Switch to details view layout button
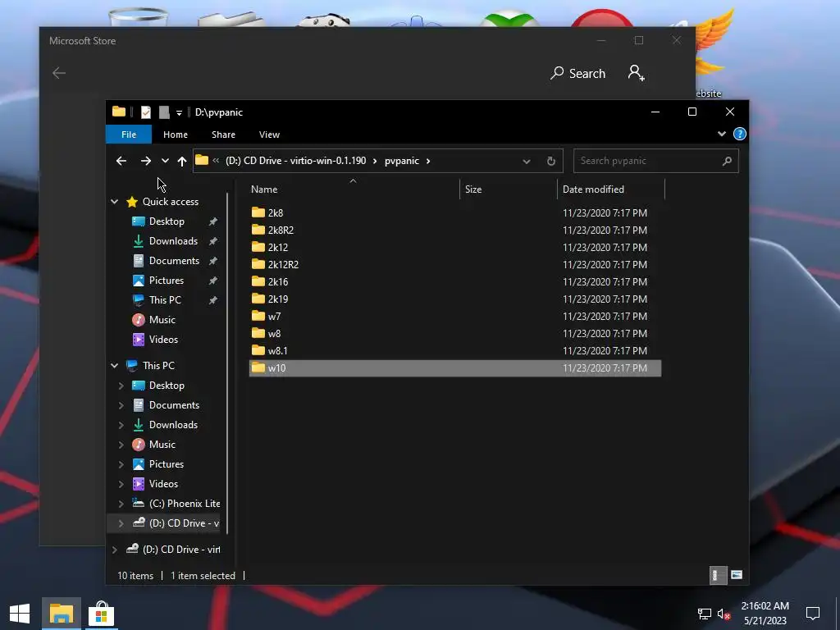 718,575
